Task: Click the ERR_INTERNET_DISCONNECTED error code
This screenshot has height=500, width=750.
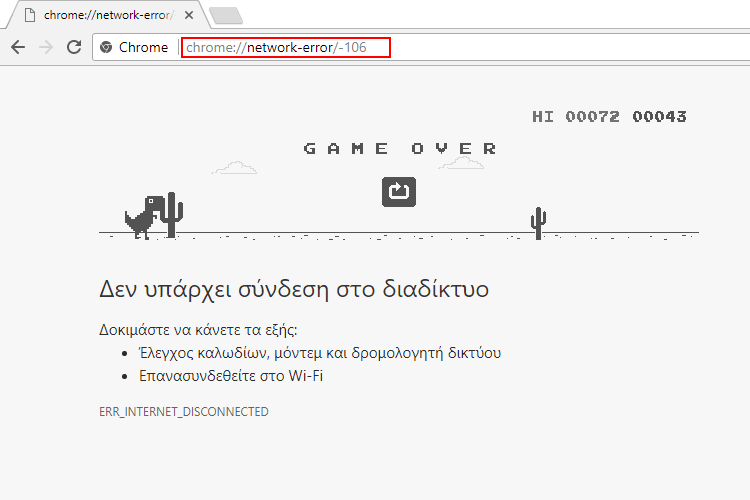Action: [184, 411]
